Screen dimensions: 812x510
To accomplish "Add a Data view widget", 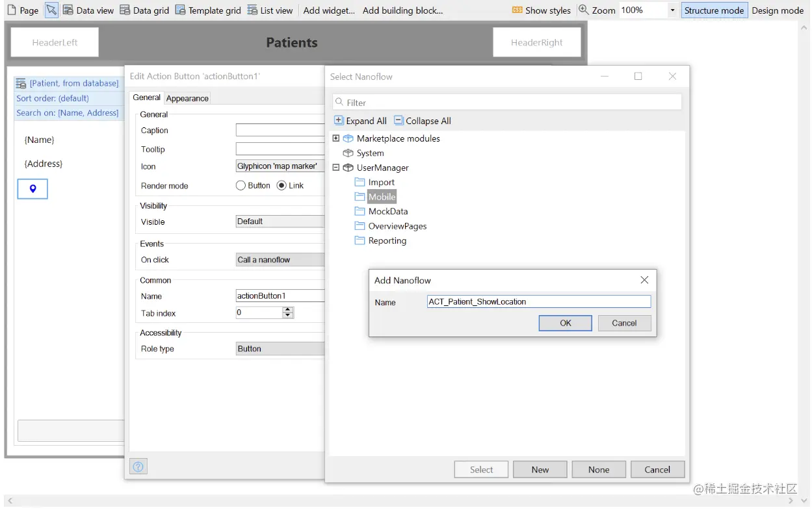I will tap(88, 10).
